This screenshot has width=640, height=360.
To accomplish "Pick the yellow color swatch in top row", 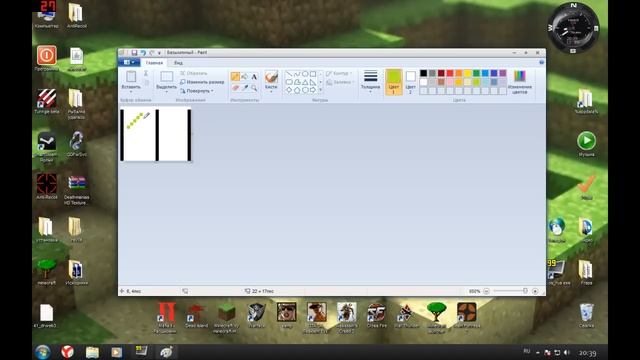I will pos(467,73).
